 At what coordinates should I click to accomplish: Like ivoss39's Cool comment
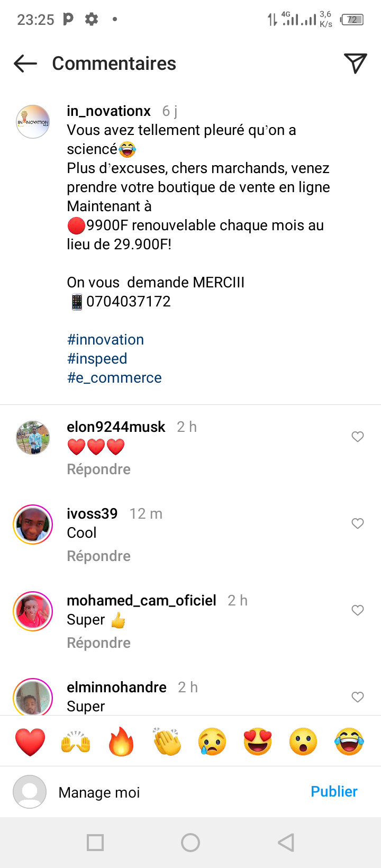point(358,523)
